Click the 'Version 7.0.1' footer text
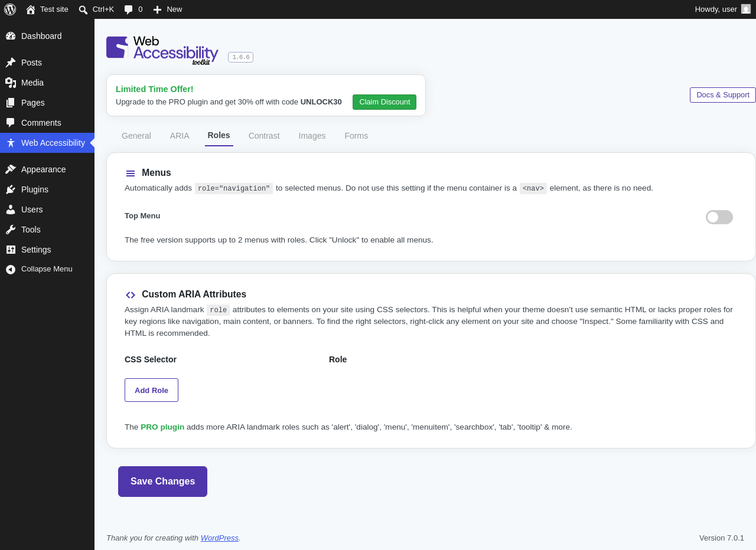 click(722, 538)
